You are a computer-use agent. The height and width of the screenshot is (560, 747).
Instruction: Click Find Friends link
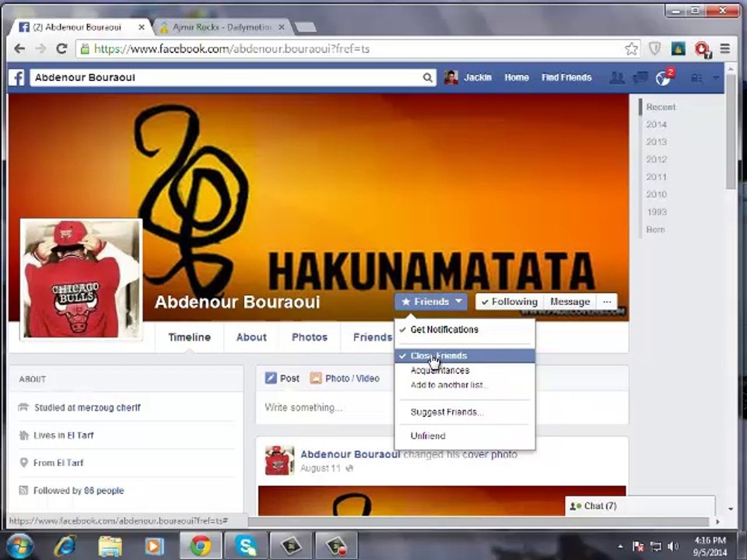[566, 78]
